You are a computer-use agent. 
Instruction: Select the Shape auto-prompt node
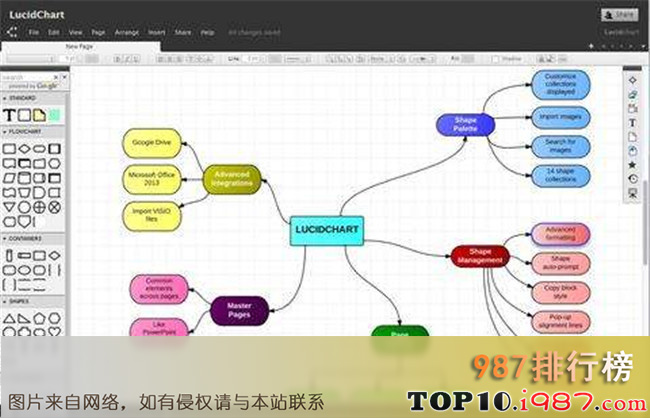coord(560,263)
